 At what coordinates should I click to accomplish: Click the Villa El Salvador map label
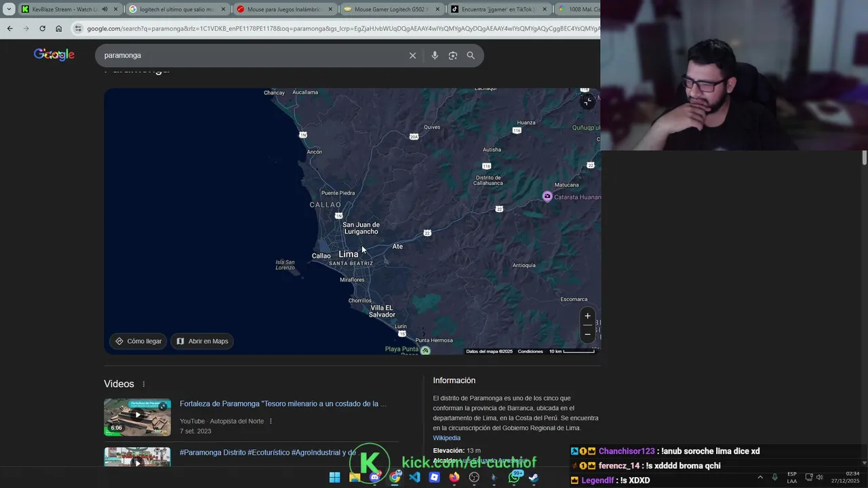[382, 311]
